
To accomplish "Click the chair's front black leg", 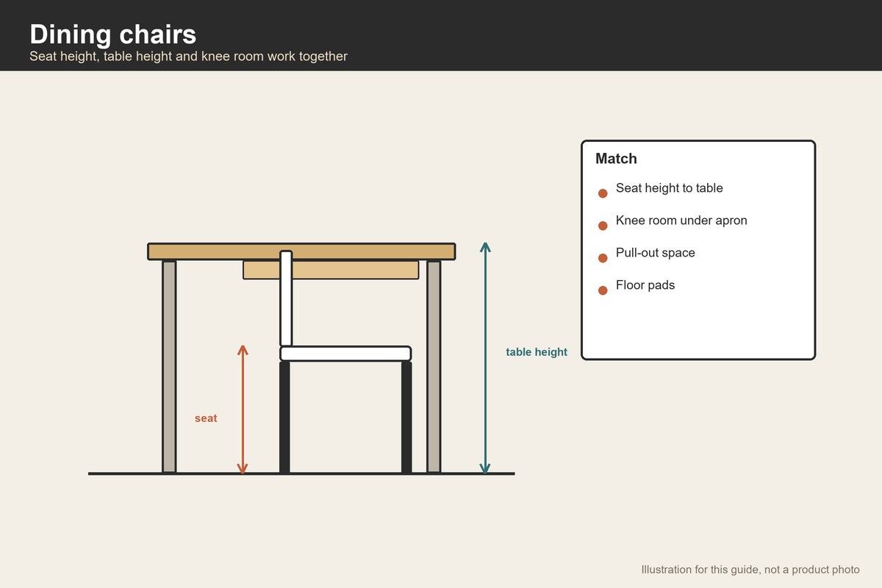I will [x=406, y=417].
